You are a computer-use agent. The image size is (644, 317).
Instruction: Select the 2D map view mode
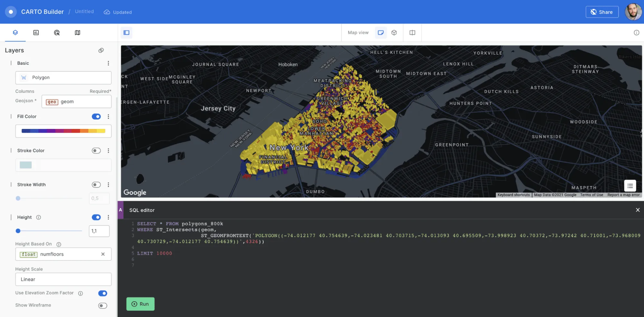pos(381,33)
